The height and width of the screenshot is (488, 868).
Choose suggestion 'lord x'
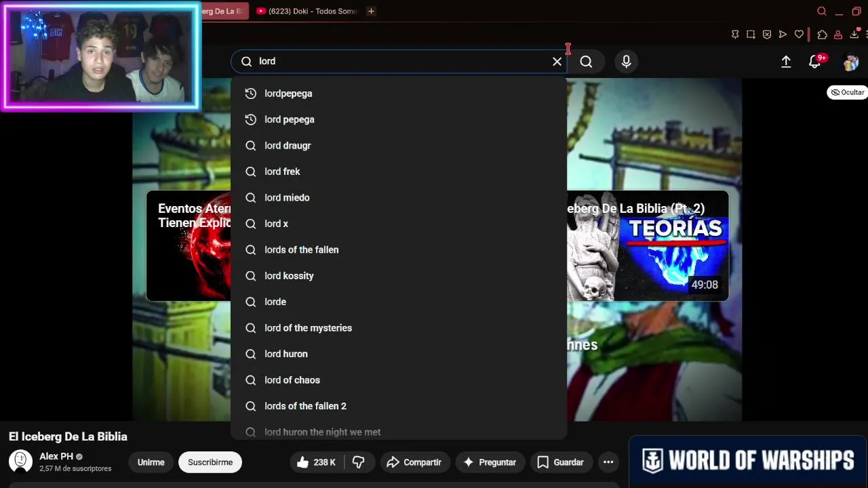(x=399, y=224)
